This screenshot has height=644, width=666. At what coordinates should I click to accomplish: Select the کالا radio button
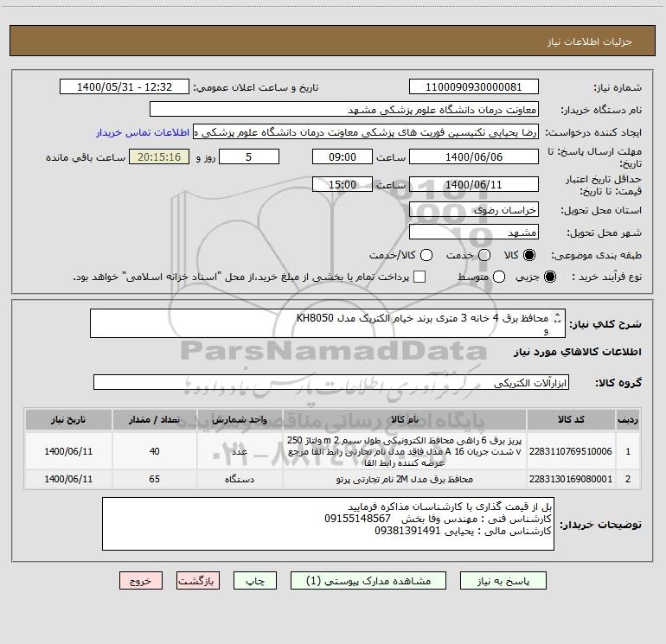point(529,255)
